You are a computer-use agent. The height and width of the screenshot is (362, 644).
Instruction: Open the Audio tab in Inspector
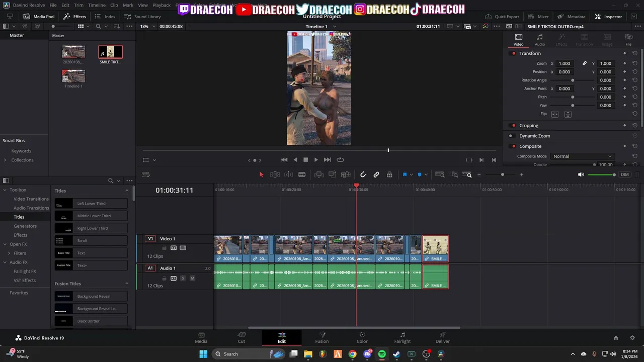coord(540,40)
